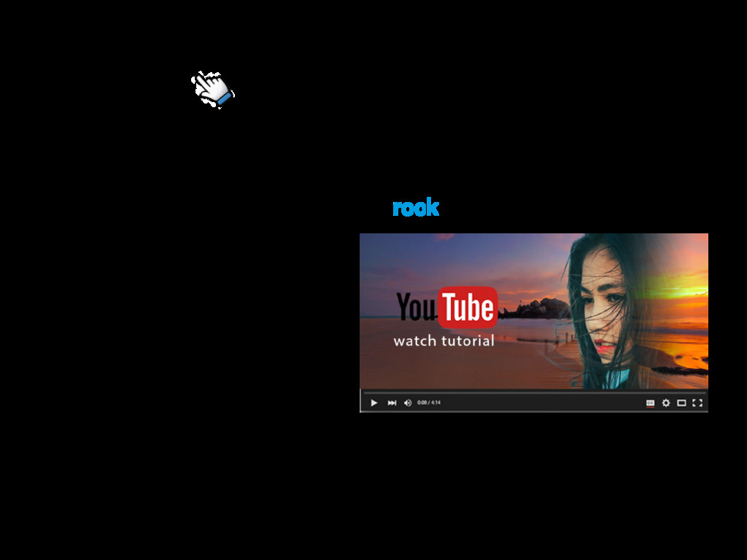Skip to next video in player
The width and height of the screenshot is (747, 560).
click(392, 402)
